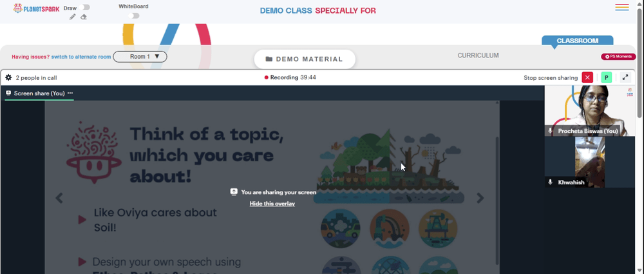This screenshot has width=644, height=274.
Task: Click the oil rig circle icon
Action: click(x=438, y=228)
